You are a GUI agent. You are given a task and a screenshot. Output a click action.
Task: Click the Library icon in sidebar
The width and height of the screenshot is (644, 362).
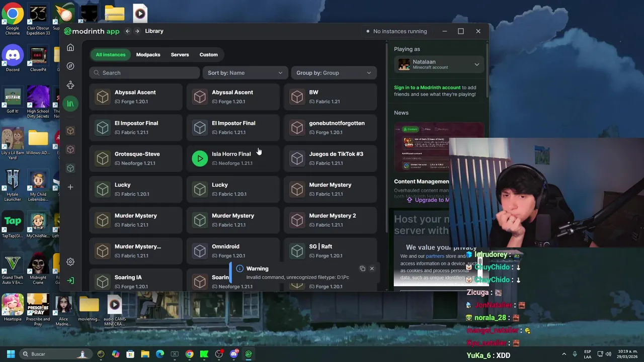pyautogui.click(x=70, y=104)
